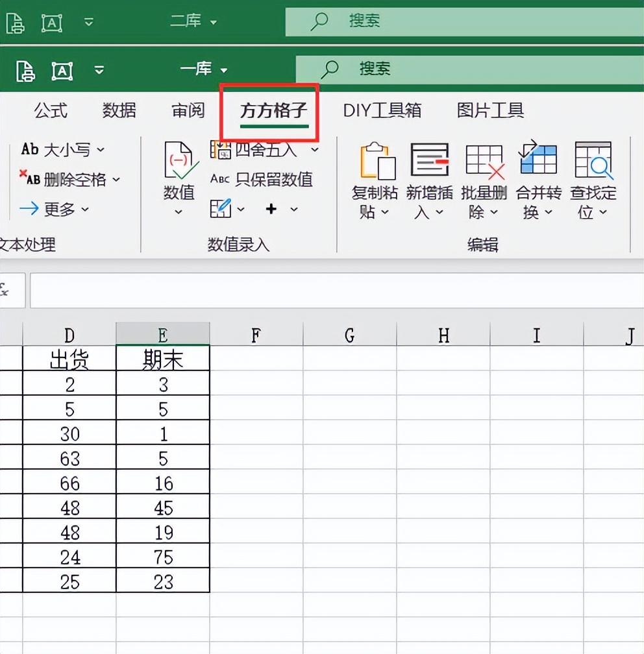Click the 新增插入 insert icon
The width and height of the screenshot is (644, 654).
click(430, 160)
